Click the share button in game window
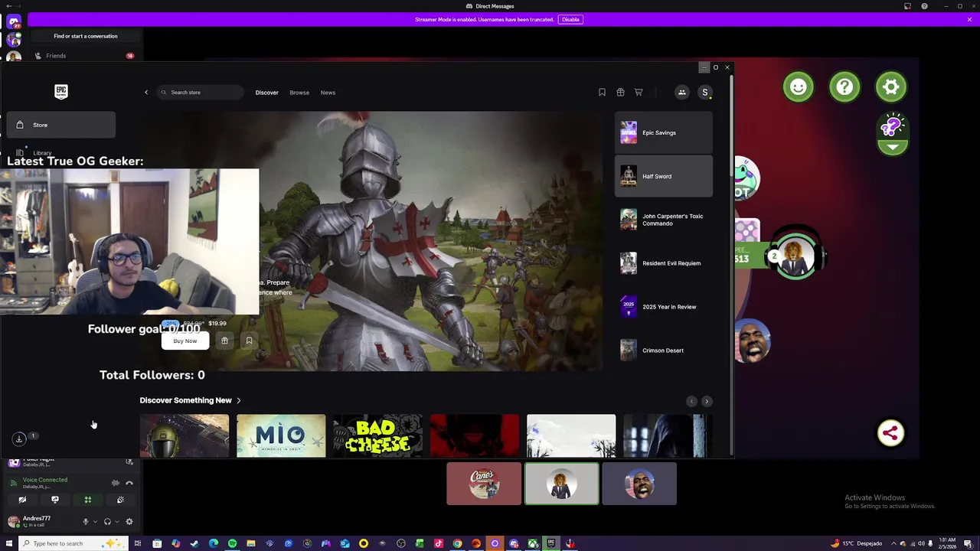This screenshot has height=551, width=980. (890, 433)
